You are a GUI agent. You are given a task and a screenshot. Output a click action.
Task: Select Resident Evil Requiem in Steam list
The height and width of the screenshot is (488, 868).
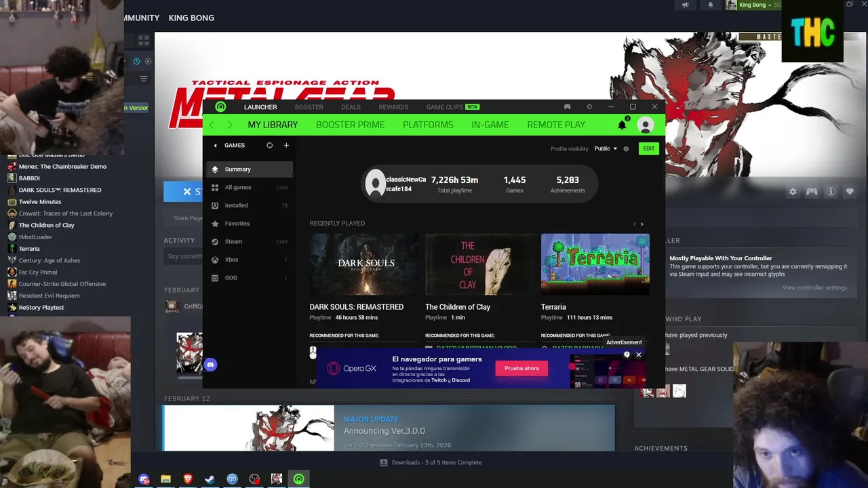pyautogui.click(x=49, y=296)
